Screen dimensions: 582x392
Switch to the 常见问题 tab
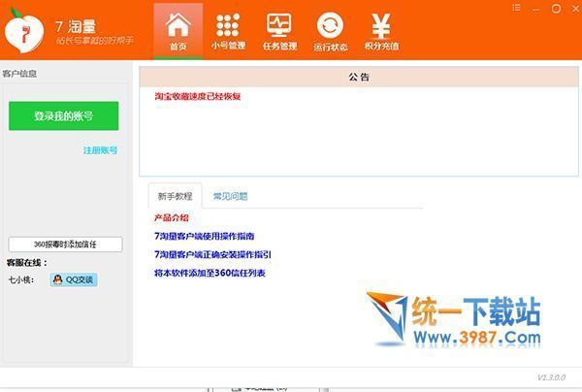point(230,196)
